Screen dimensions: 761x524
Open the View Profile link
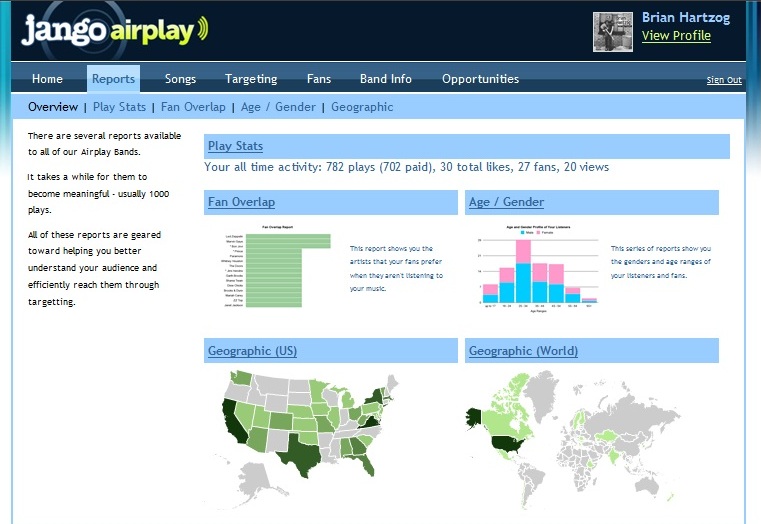pyautogui.click(x=676, y=35)
